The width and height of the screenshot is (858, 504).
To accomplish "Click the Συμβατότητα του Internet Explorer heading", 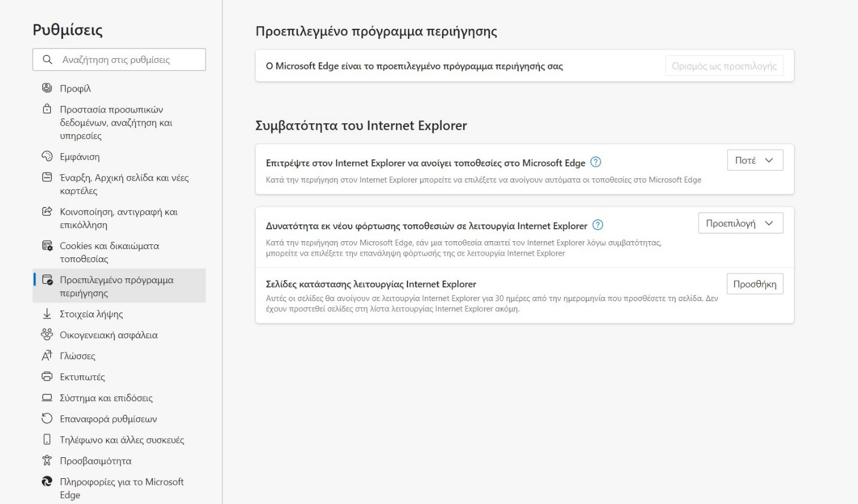I will click(x=361, y=126).
